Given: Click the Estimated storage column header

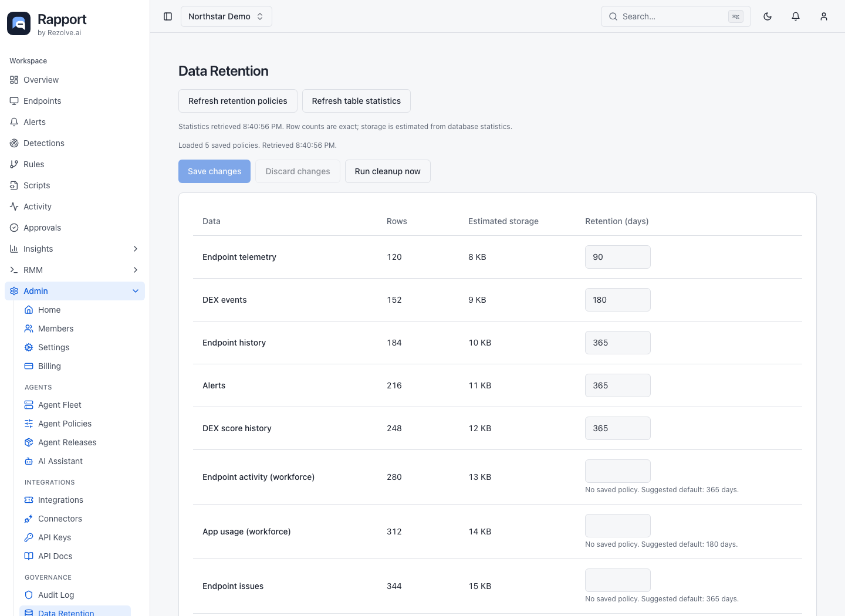Looking at the screenshot, I should [x=503, y=221].
